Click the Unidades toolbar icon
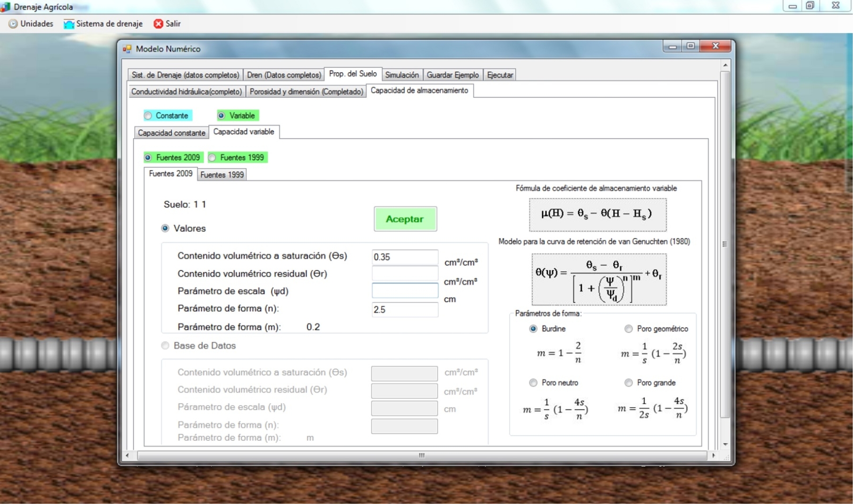 click(13, 24)
